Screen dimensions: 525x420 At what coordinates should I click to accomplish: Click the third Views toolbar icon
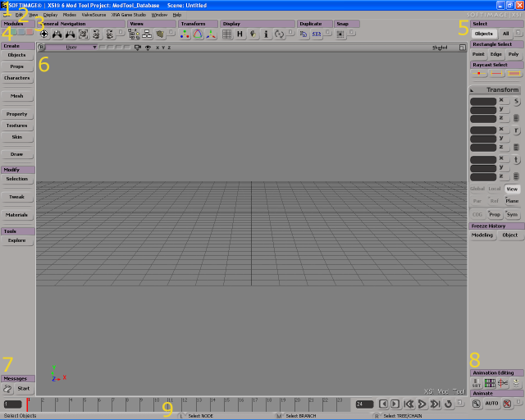pyautogui.click(x=160, y=34)
